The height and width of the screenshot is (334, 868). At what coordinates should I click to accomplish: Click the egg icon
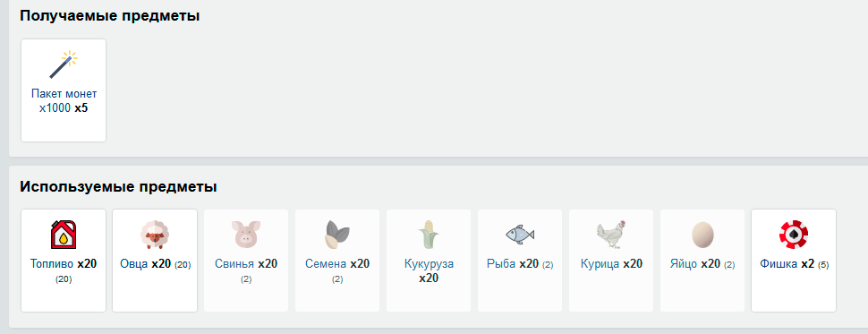[702, 235]
